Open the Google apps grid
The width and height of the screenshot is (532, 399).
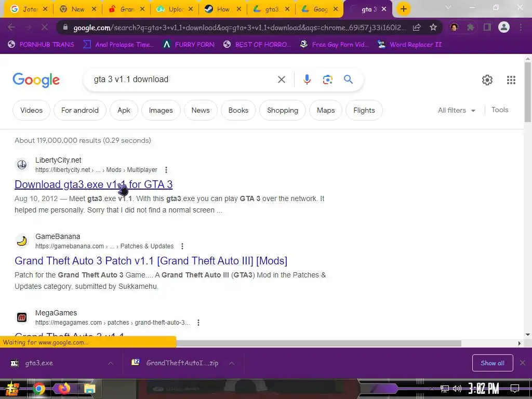click(x=511, y=79)
